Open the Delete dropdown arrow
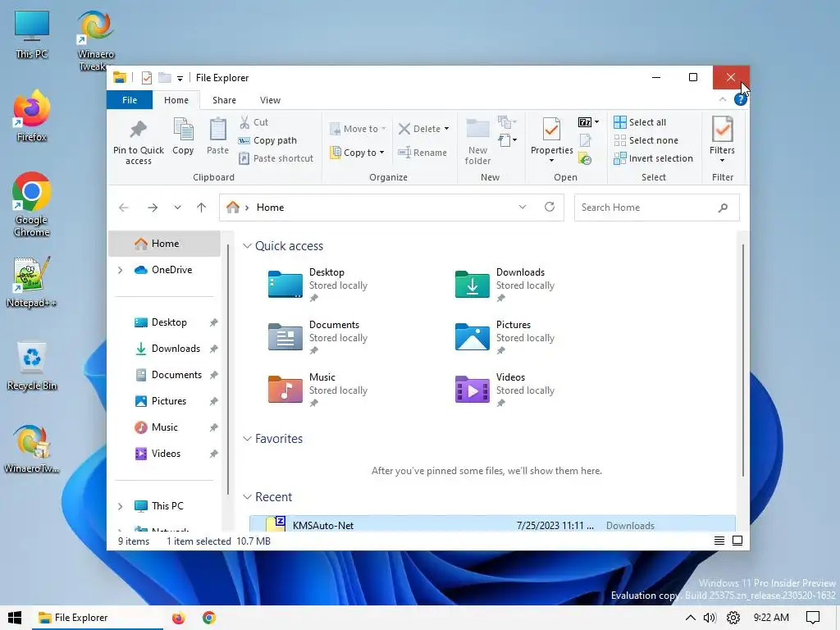840x630 pixels. click(x=447, y=129)
